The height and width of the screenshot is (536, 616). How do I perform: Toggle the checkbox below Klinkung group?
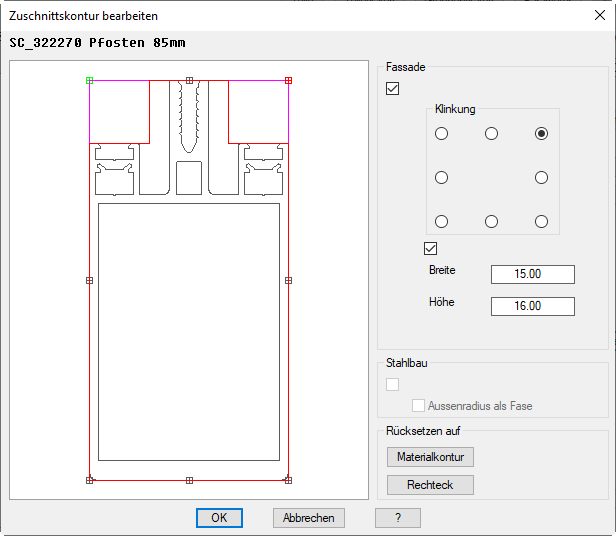click(432, 248)
